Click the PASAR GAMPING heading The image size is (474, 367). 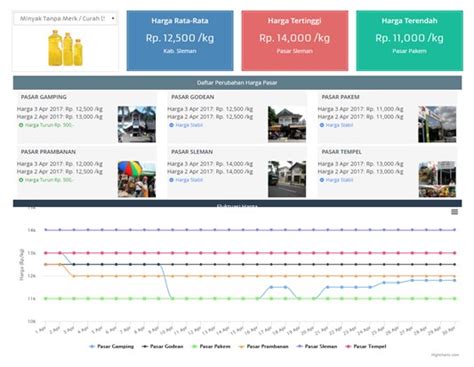click(44, 97)
